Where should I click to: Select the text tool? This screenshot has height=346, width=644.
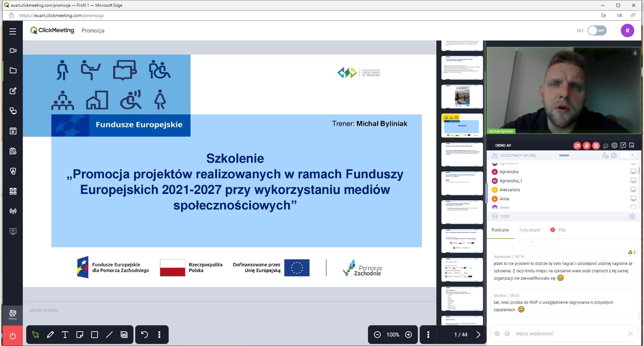(65, 335)
